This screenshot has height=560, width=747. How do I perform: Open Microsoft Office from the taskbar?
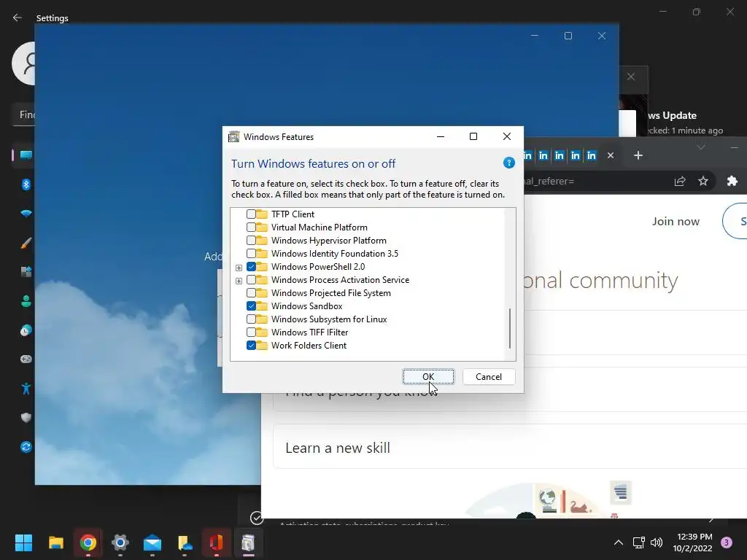click(x=216, y=542)
